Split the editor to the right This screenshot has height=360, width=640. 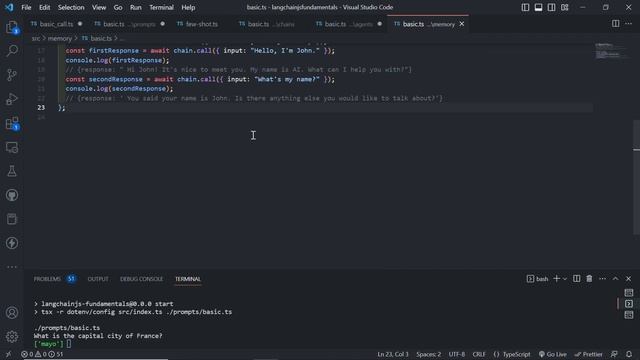click(616, 24)
